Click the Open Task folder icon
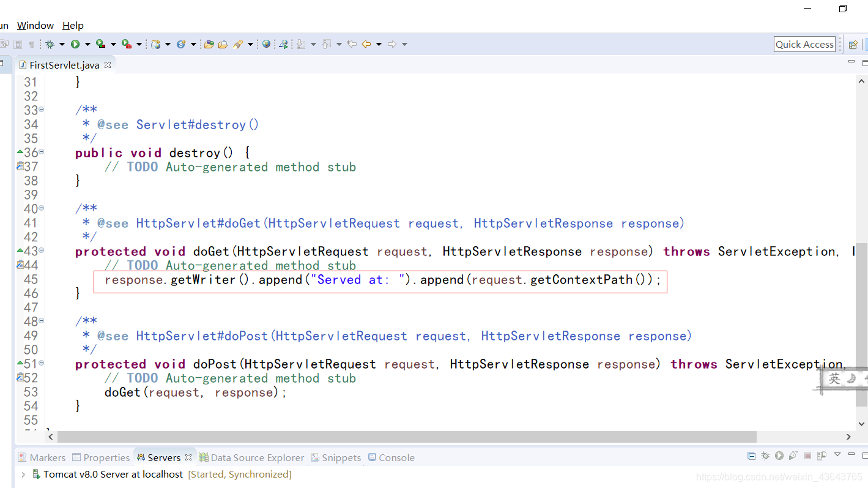 tap(223, 44)
